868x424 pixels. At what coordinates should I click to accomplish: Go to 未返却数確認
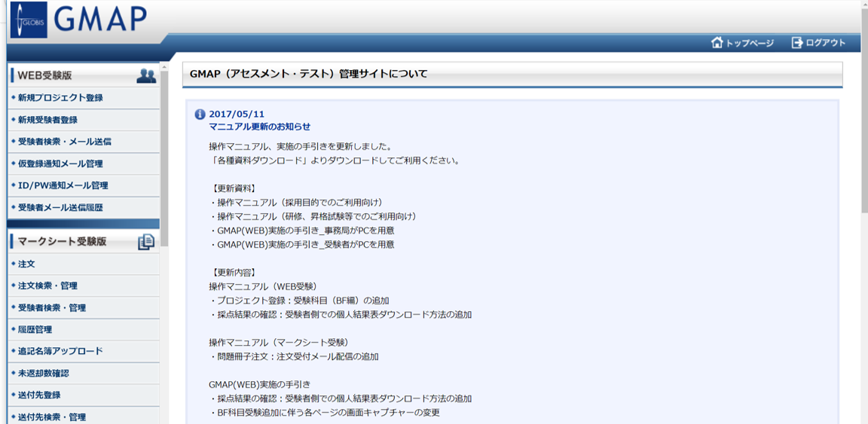pos(44,374)
